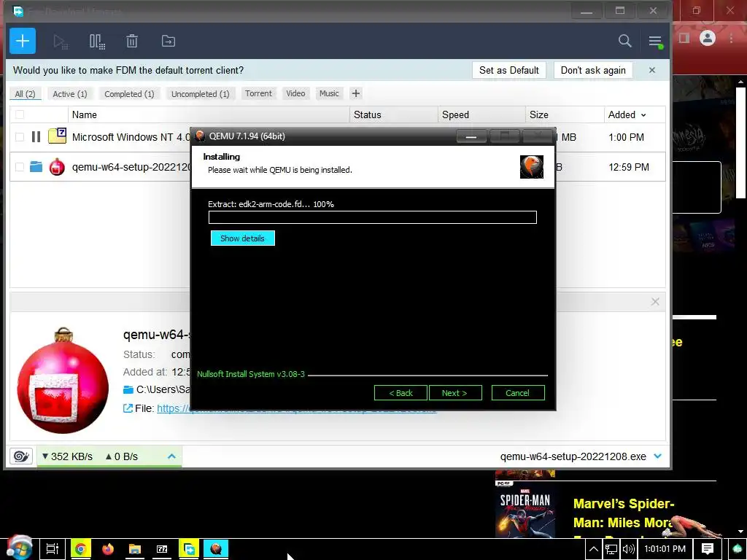Expand the speed panel chevron in status bar
Viewport: 747px width, 560px height.
click(x=171, y=456)
